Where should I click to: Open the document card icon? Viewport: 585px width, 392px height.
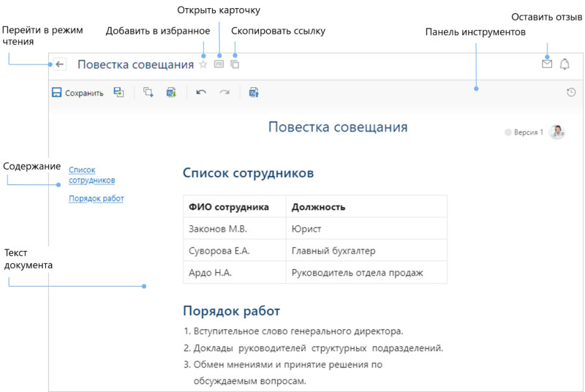[219, 64]
